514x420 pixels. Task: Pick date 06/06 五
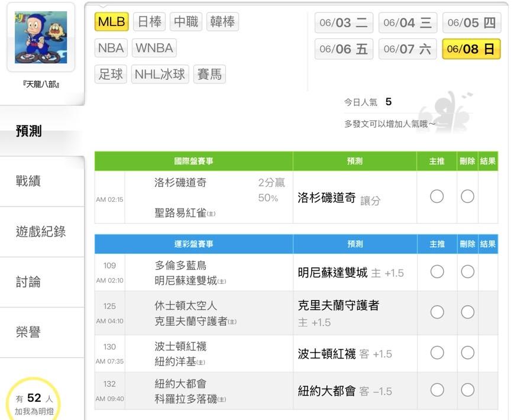pyautogui.click(x=344, y=49)
